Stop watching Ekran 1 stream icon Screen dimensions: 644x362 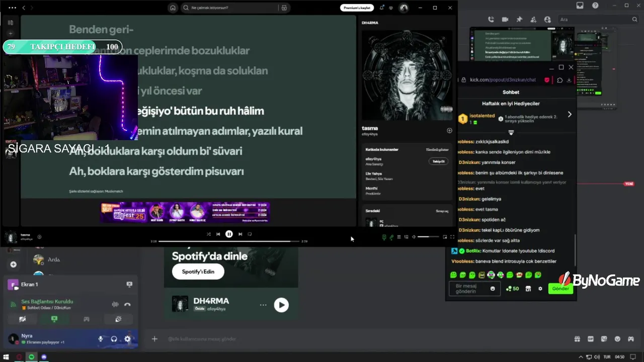129,284
